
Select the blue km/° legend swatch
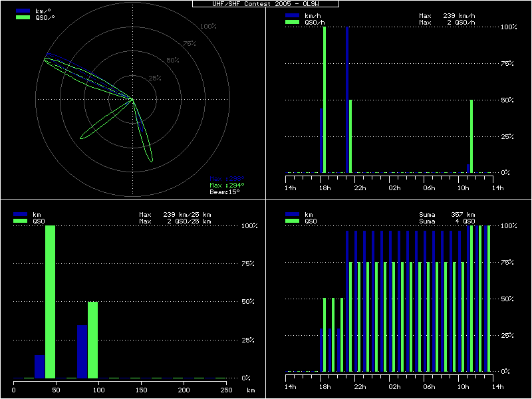click(23, 11)
